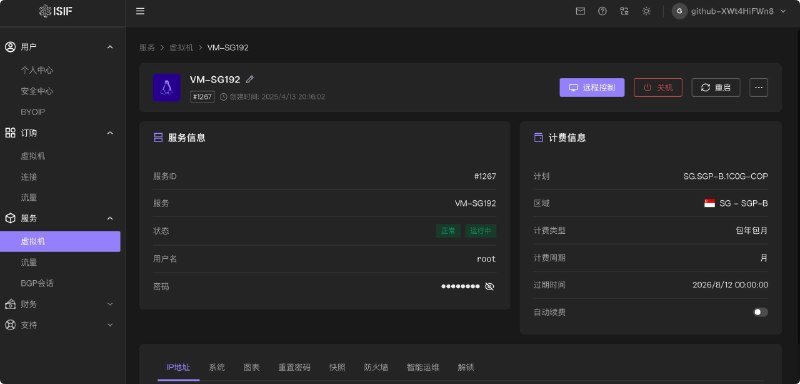Switch to the 快照 tab
800x384 pixels.
[337, 367]
